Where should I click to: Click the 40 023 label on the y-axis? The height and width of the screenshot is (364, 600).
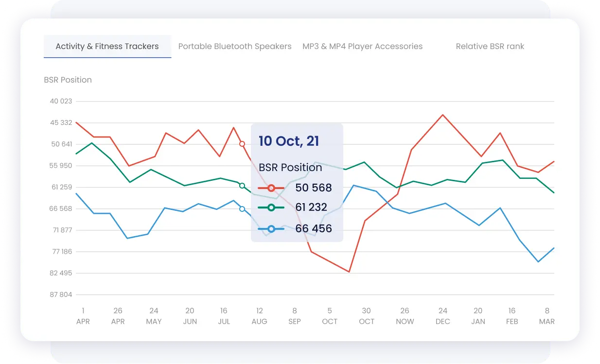tap(61, 101)
